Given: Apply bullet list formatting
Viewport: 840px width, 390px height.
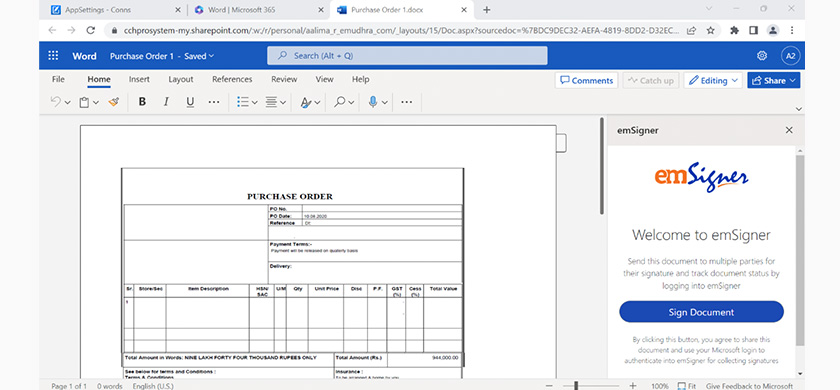Looking at the screenshot, I should (243, 102).
